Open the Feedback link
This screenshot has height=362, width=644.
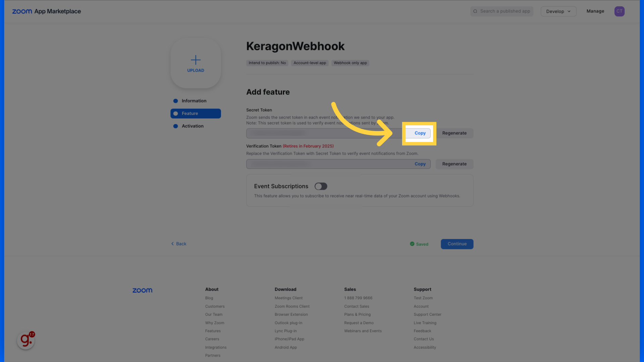point(422,331)
